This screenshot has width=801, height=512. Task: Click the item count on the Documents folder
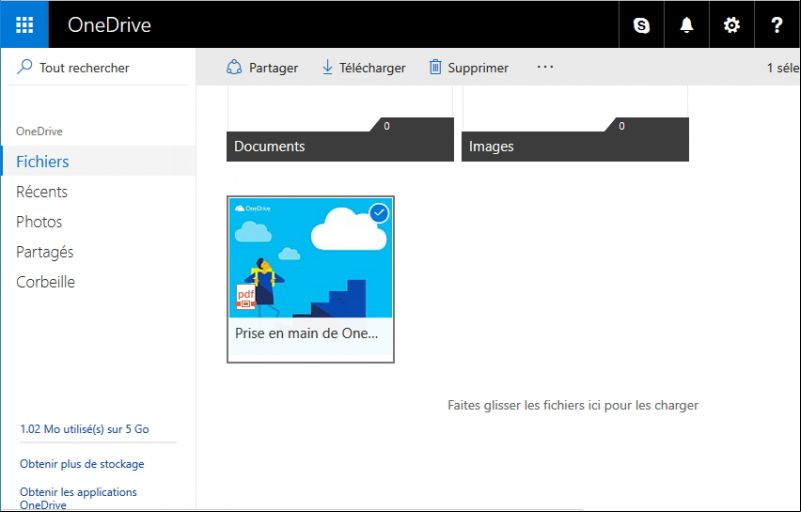(x=387, y=126)
